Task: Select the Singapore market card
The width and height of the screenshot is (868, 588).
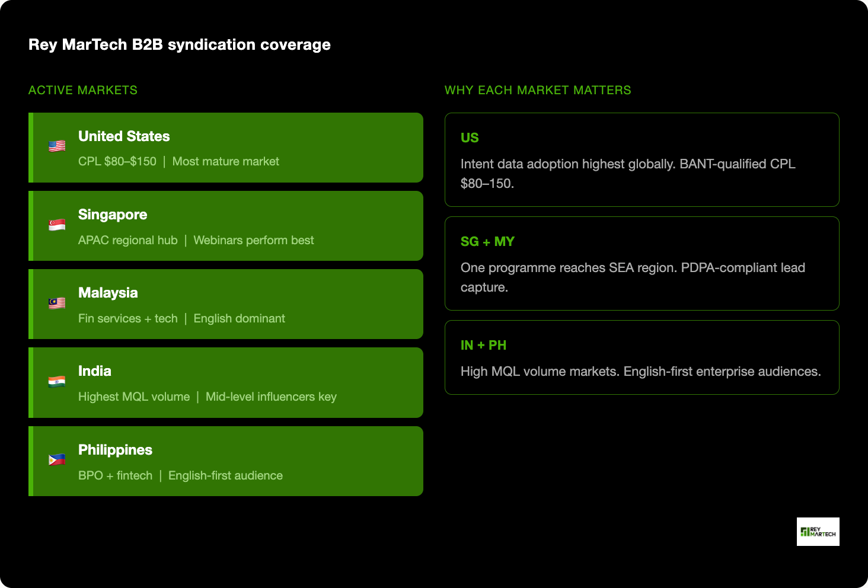Action: pyautogui.click(x=226, y=226)
